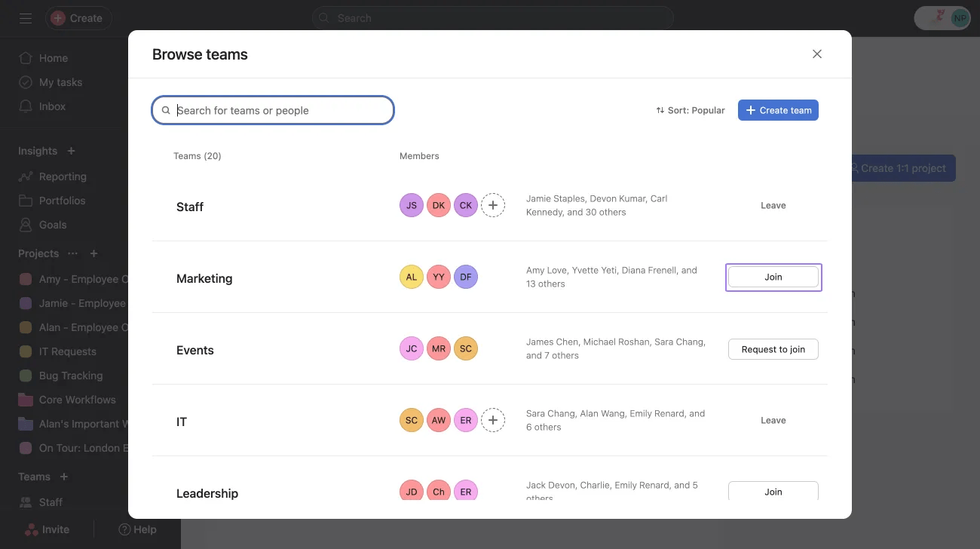The image size is (980, 549).
Task: Click the NP profile avatar
Action: coord(960,18)
